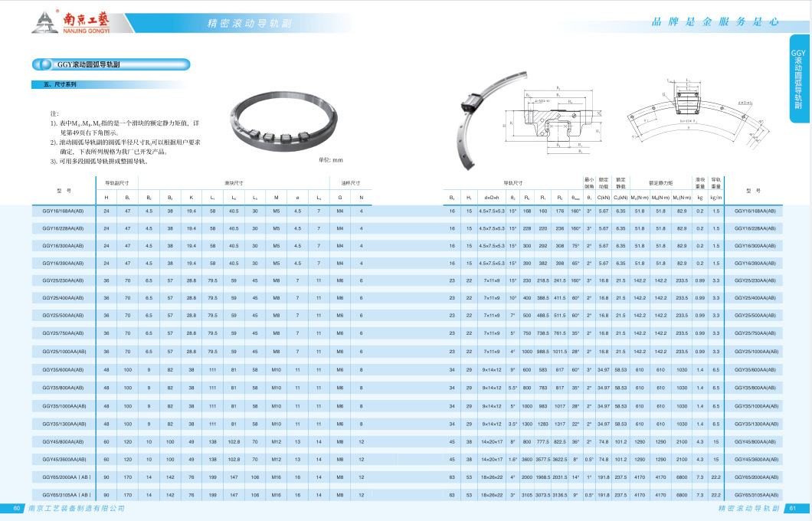Select model GGY35/800AA(AB) in page 61 table
Image resolution: width=812 pixels, height=521 pixels.
click(x=755, y=388)
